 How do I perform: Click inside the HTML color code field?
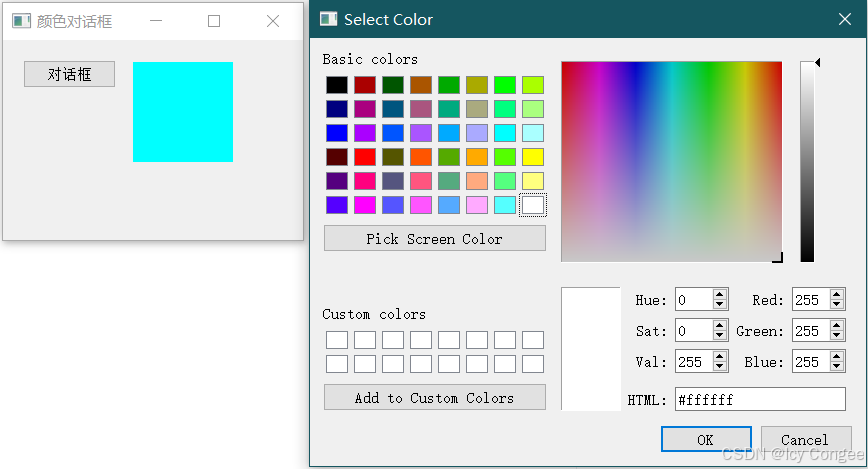(x=760, y=399)
